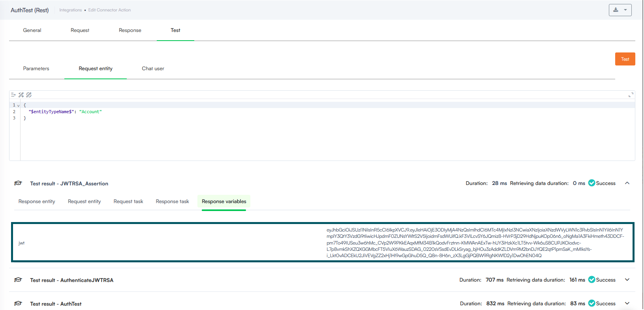Switch to the Parameters sub-tab
The image size is (644, 310).
coord(36,69)
